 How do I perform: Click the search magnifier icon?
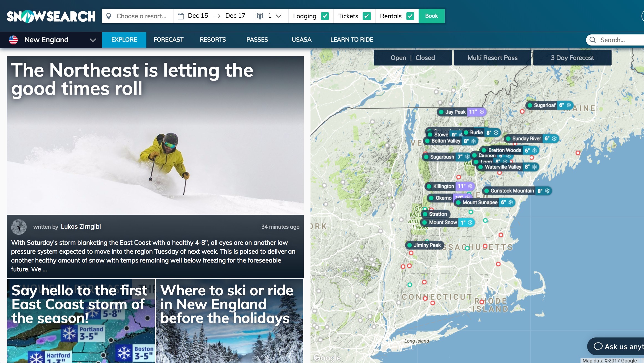coord(593,40)
